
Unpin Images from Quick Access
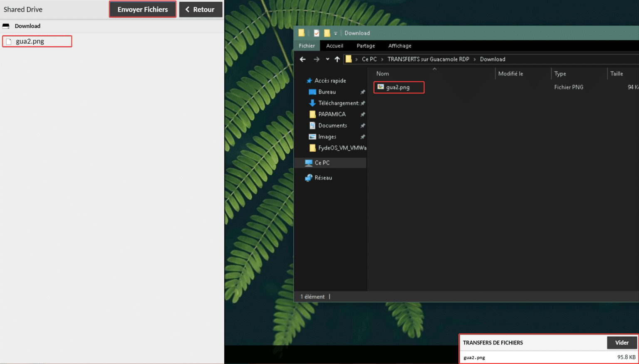pos(362,136)
